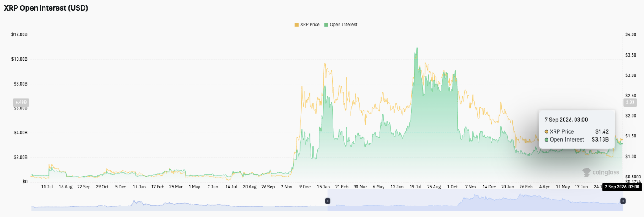Click the $3.50 right axis label
The image size is (644, 217).
tap(631, 55)
